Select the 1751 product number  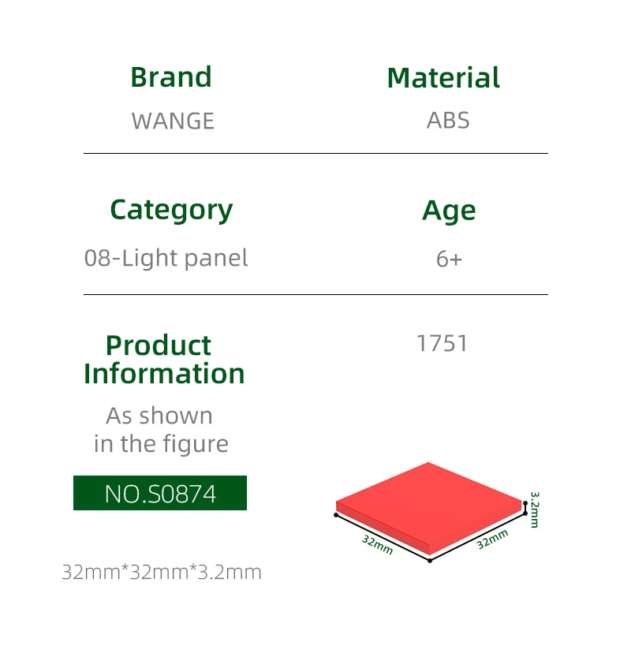click(442, 343)
